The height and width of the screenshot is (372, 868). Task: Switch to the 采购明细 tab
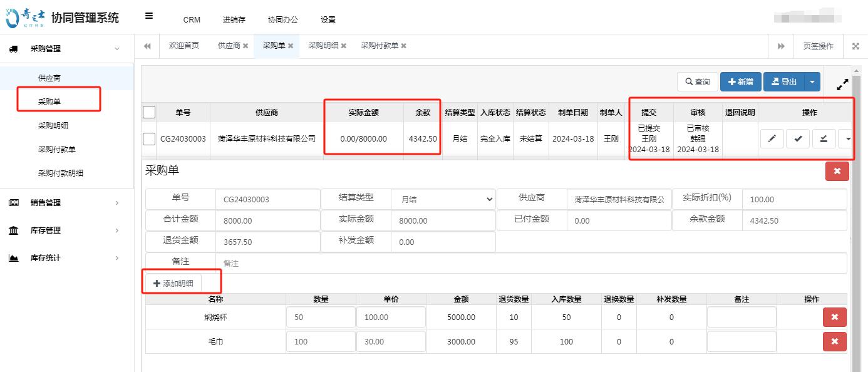click(x=322, y=45)
